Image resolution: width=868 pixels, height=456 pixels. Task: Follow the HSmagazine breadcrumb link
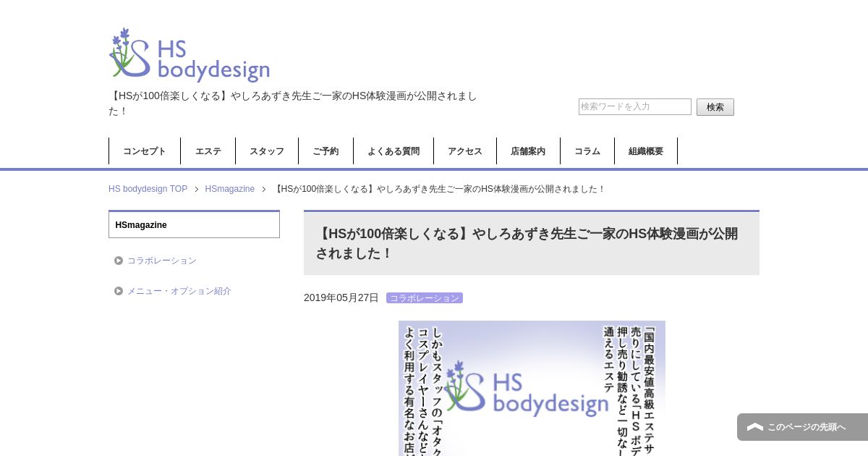[x=230, y=189]
